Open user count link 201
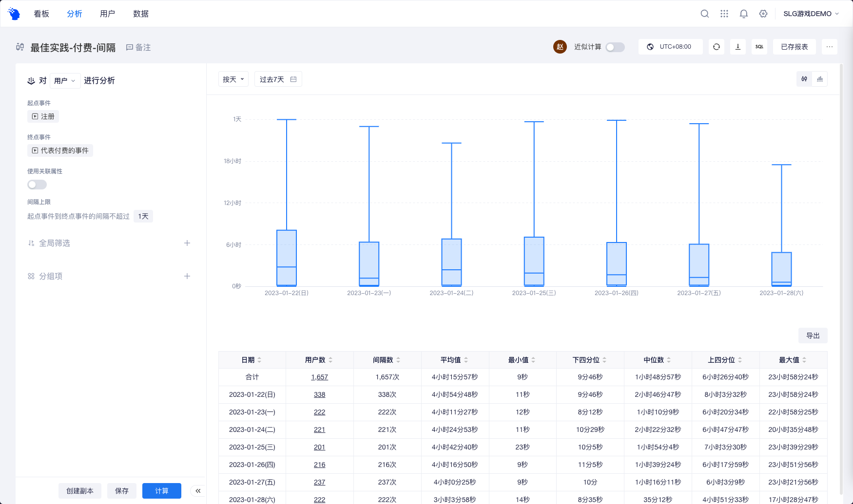Image resolution: width=853 pixels, height=504 pixels. point(320,447)
